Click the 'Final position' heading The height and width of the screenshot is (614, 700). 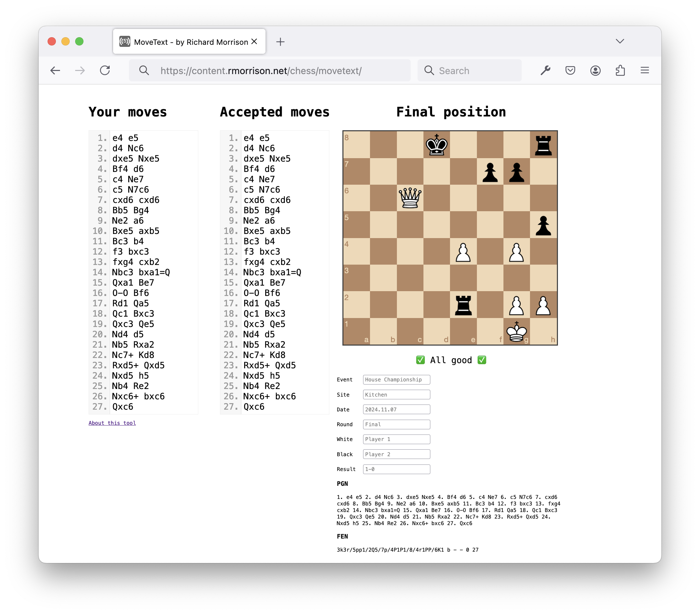tap(451, 112)
